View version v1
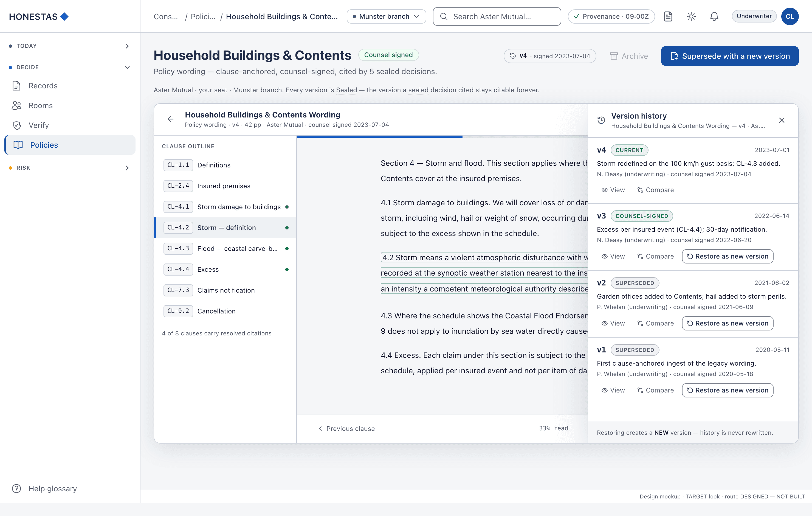812x516 pixels. click(613, 390)
